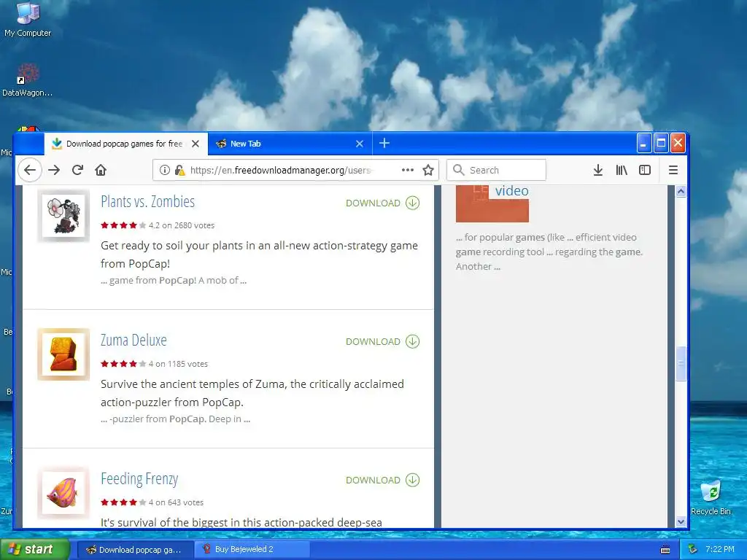Screen dimensions: 747x560
Task: Open a new tab with plus button
Action: point(384,143)
